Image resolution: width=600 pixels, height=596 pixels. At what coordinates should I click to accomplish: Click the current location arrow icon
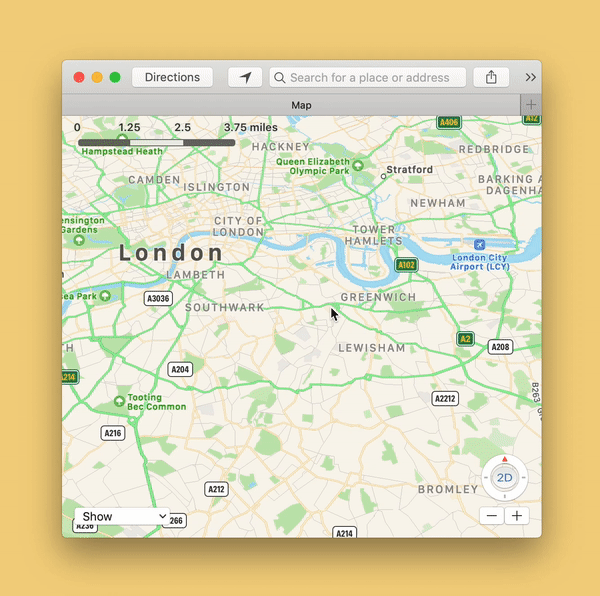[245, 77]
